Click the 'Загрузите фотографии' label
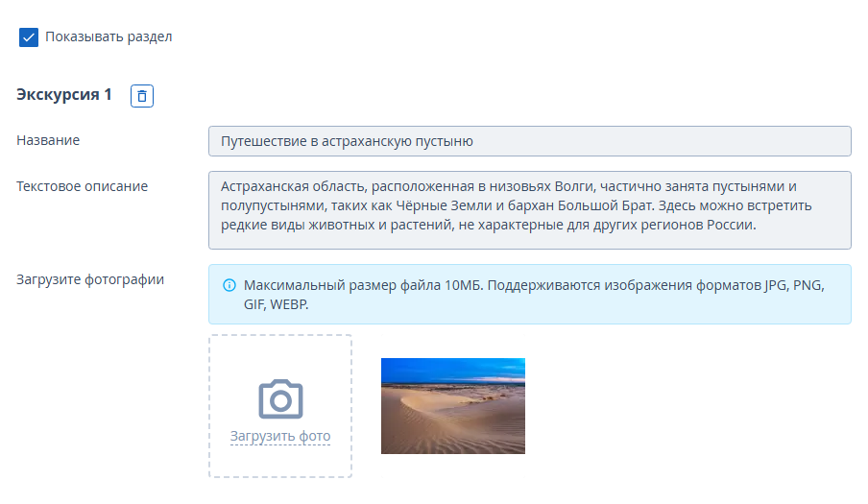Screen dimensions: 868x504 [x=90, y=279]
